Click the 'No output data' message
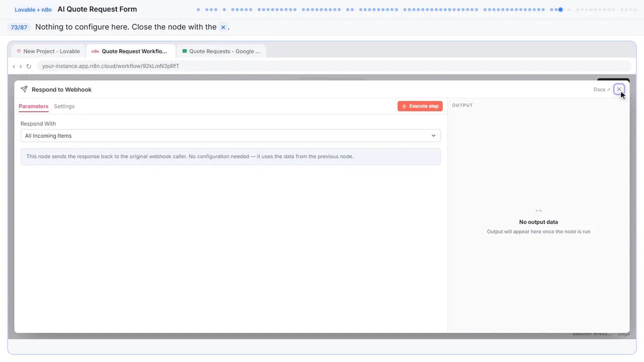Image resolution: width=644 pixels, height=362 pixels. click(x=538, y=222)
